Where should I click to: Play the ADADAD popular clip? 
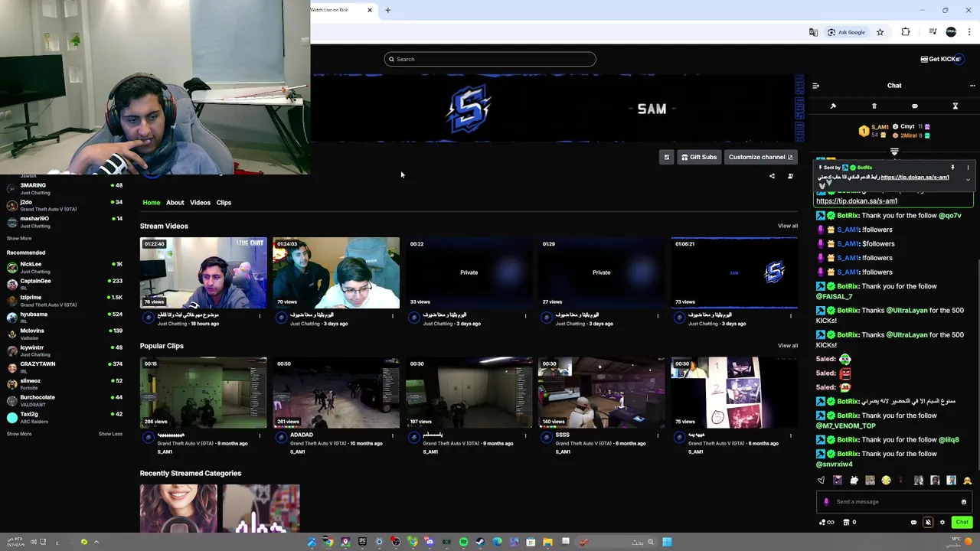pyautogui.click(x=336, y=393)
